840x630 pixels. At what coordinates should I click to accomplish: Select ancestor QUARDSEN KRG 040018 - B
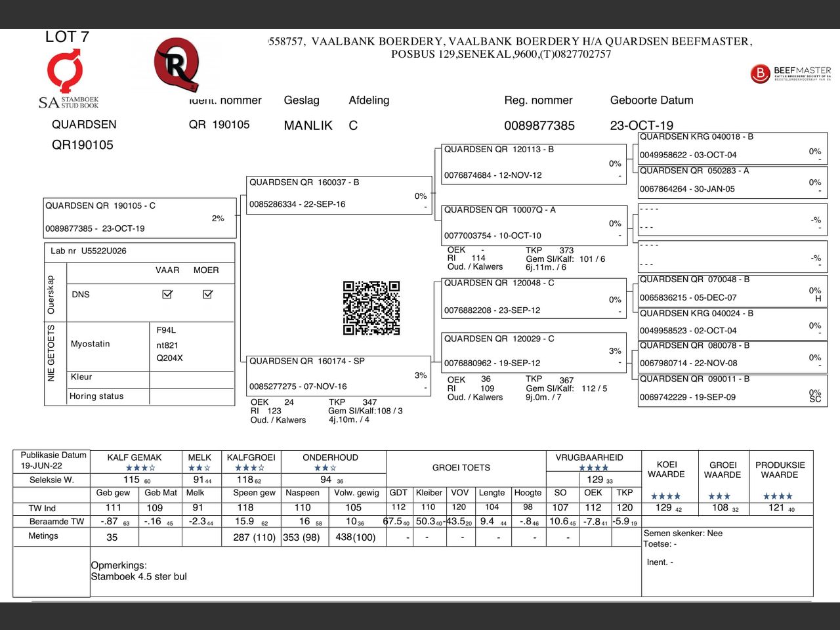click(732, 146)
